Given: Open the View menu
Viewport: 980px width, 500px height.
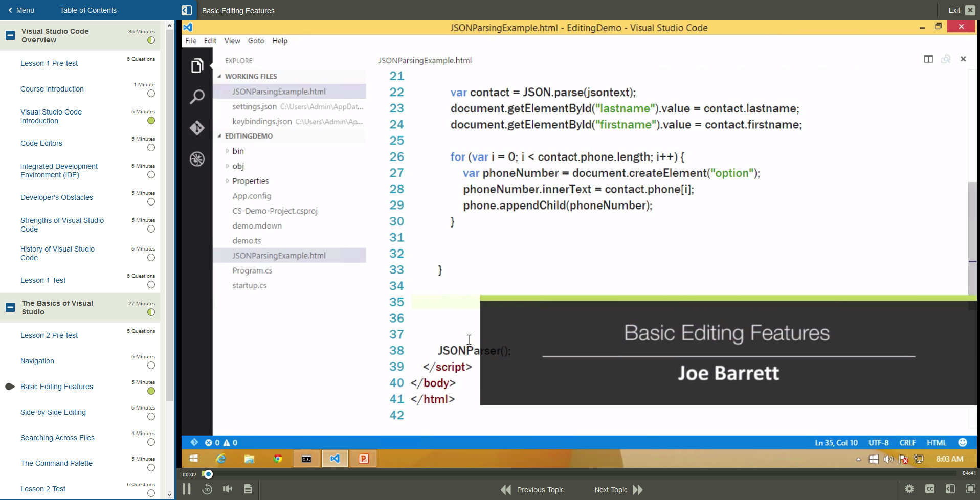Looking at the screenshot, I should pyautogui.click(x=232, y=41).
